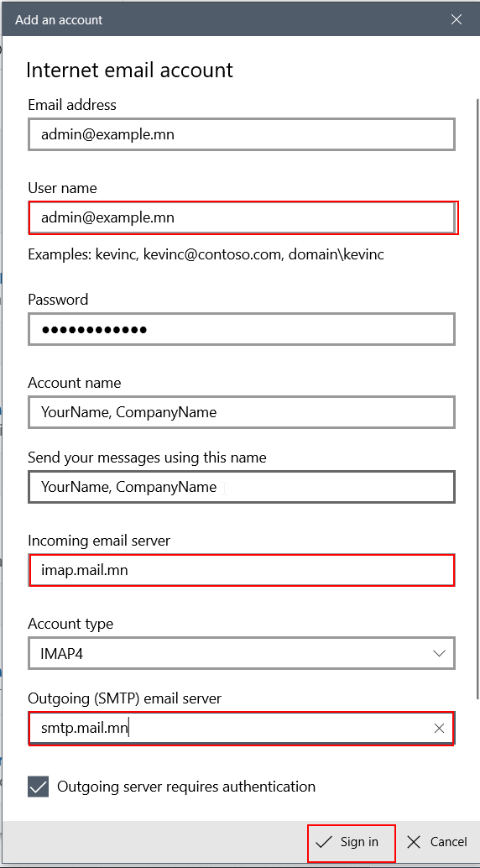Image resolution: width=480 pixels, height=868 pixels.
Task: Select the User name input field
Action: (x=243, y=217)
